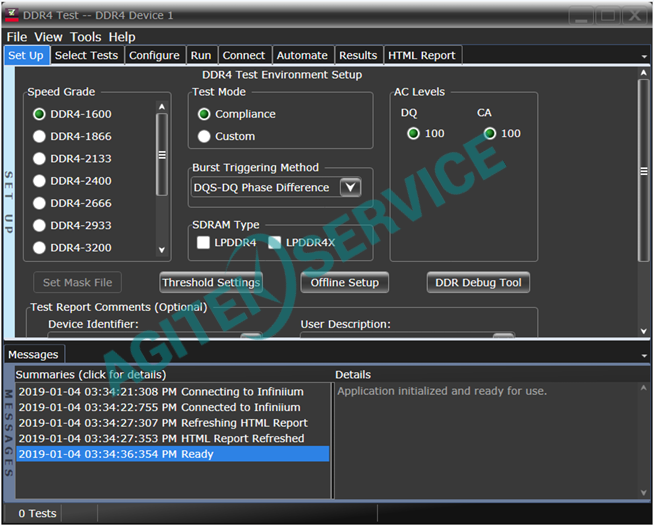Select the Messages tab
Screen dimensions: 654x525
(33, 354)
